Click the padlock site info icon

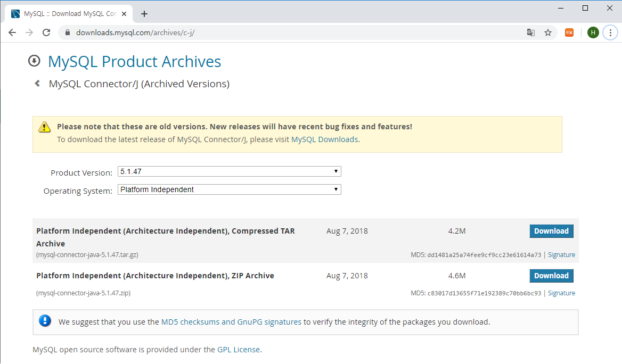[x=68, y=32]
